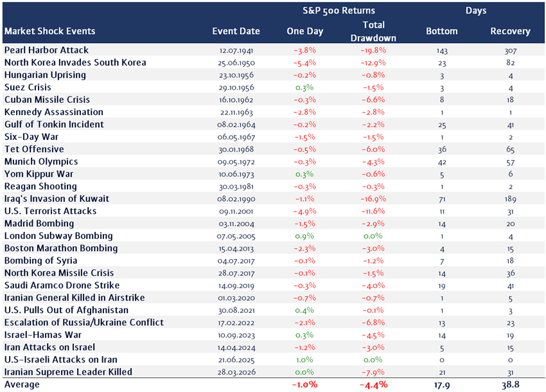Click the 'Recovery' column header
546x392 pixels.
point(510,31)
